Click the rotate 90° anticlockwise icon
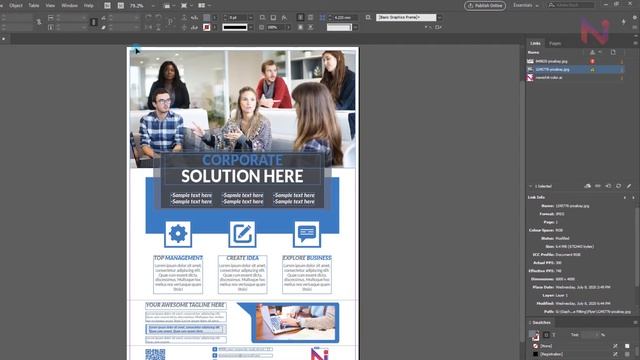 158,18
